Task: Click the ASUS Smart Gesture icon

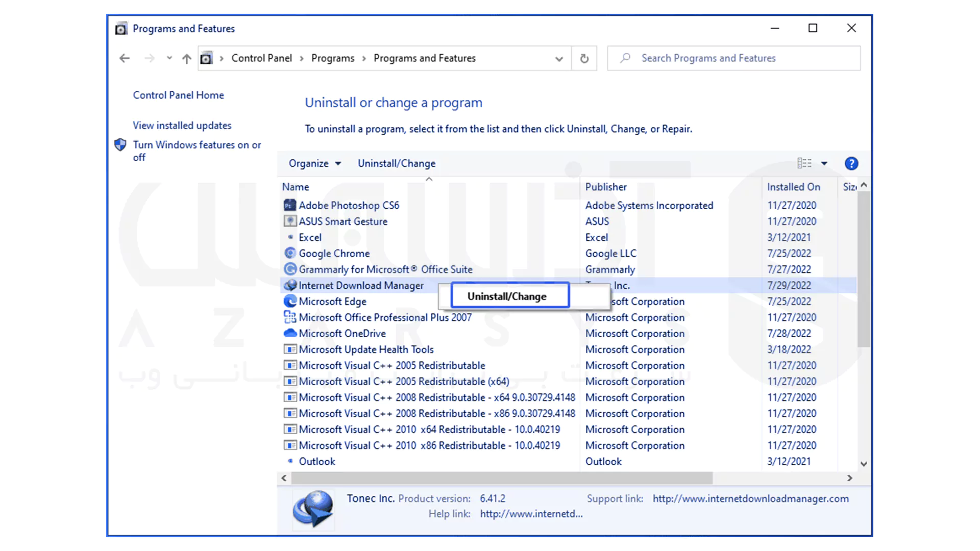Action: [x=290, y=221]
